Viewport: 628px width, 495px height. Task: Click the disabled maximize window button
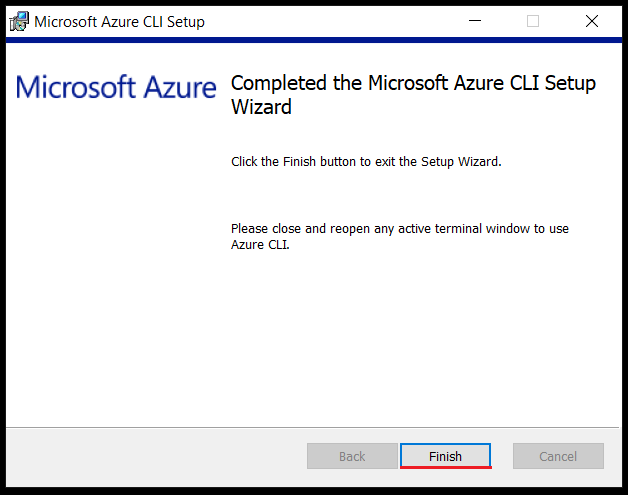533,21
